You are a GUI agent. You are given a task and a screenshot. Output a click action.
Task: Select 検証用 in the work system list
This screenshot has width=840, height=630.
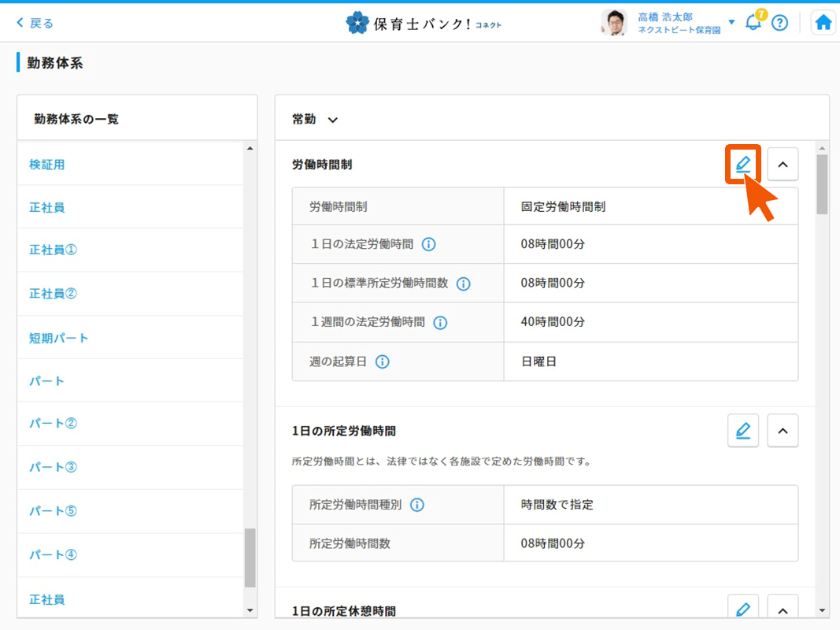click(x=47, y=165)
